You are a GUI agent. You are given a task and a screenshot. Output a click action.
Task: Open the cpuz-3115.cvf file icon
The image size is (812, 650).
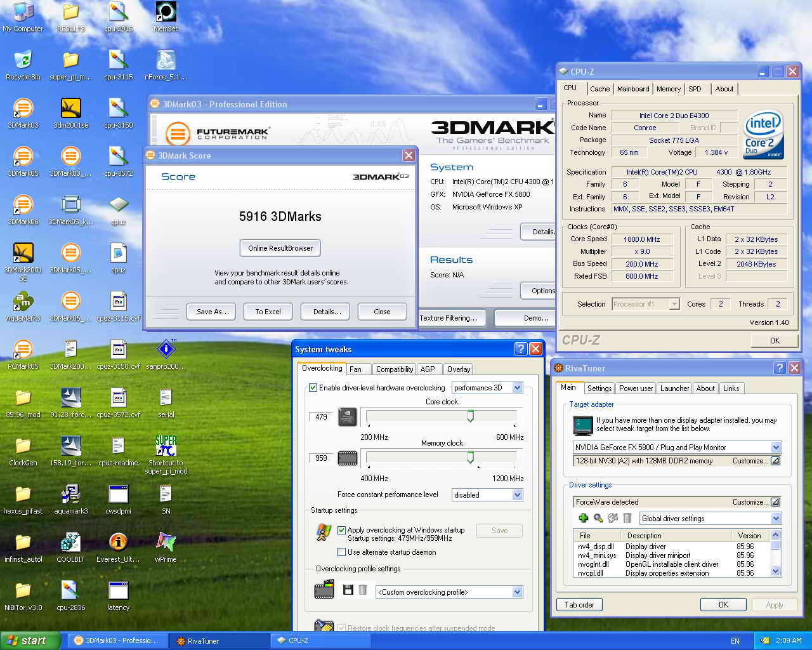coord(118,307)
